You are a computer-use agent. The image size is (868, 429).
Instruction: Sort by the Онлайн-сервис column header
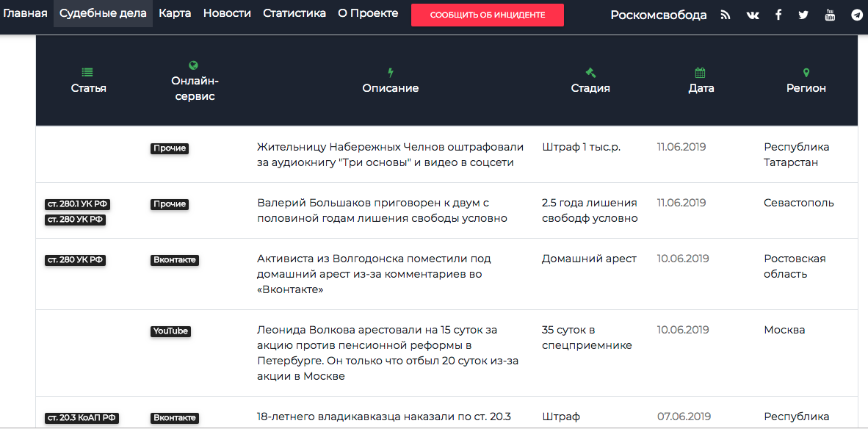pyautogui.click(x=195, y=89)
